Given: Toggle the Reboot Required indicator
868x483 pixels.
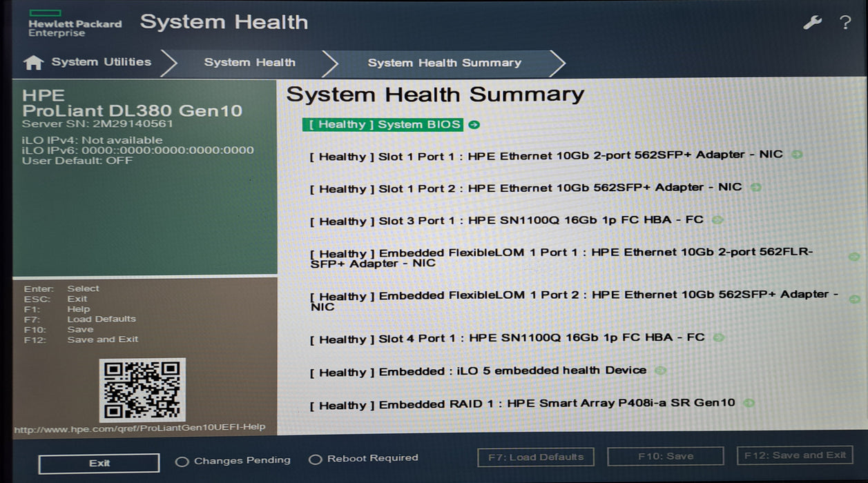Looking at the screenshot, I should (316, 460).
